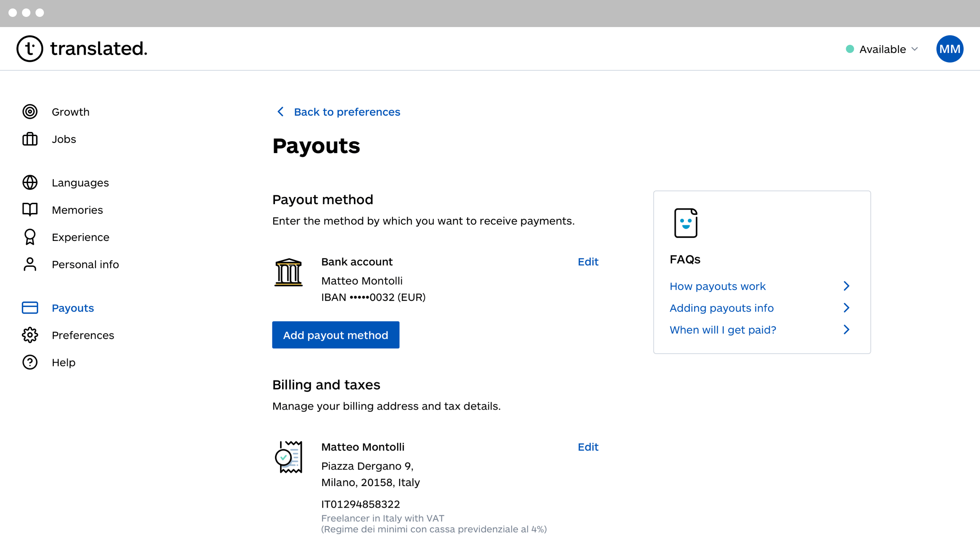This screenshot has height=558, width=980.
Task: Open the Payouts sidebar menu item
Action: click(x=73, y=308)
